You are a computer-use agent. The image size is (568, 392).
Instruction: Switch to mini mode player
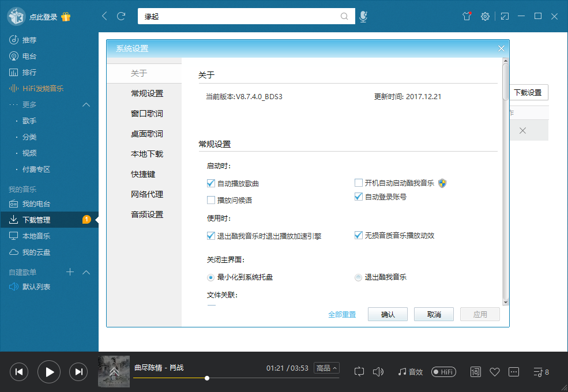[505, 16]
